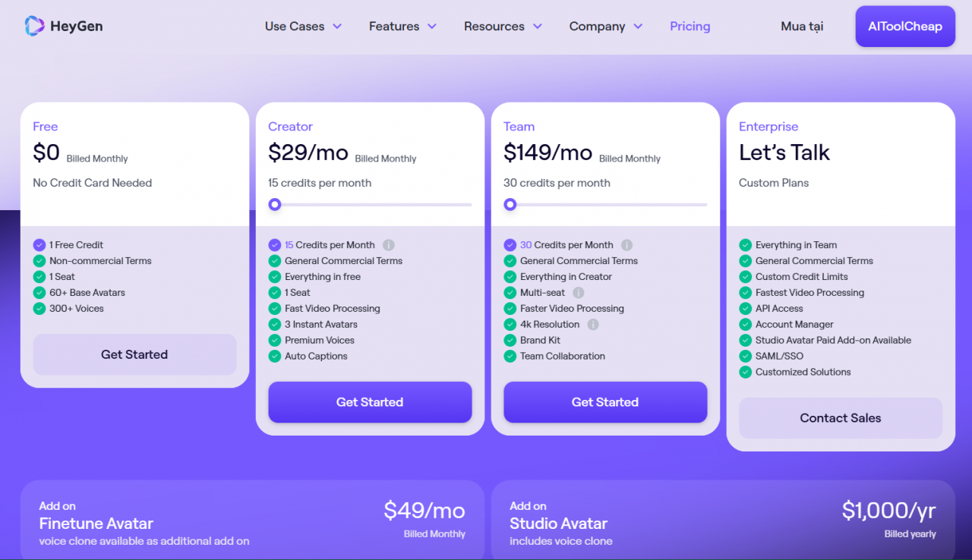Screen dimensions: 972x560
Task: Click the No Credit Card Needed text
Action: click(x=93, y=183)
